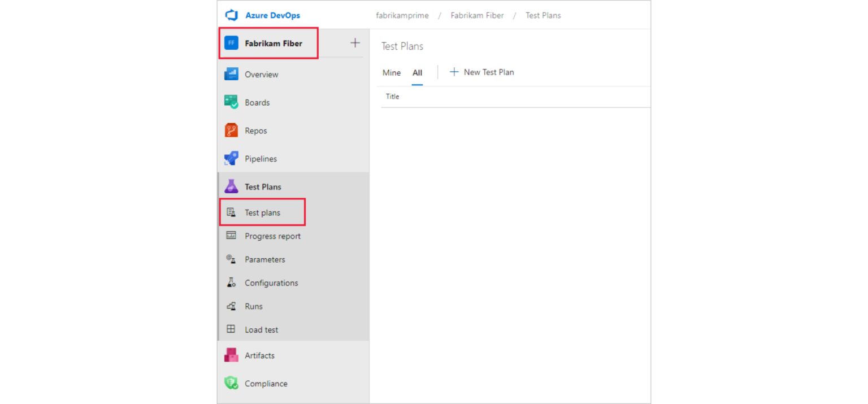Open the Overview hub icon
Viewport: 868px width, 404px height.
231,74
